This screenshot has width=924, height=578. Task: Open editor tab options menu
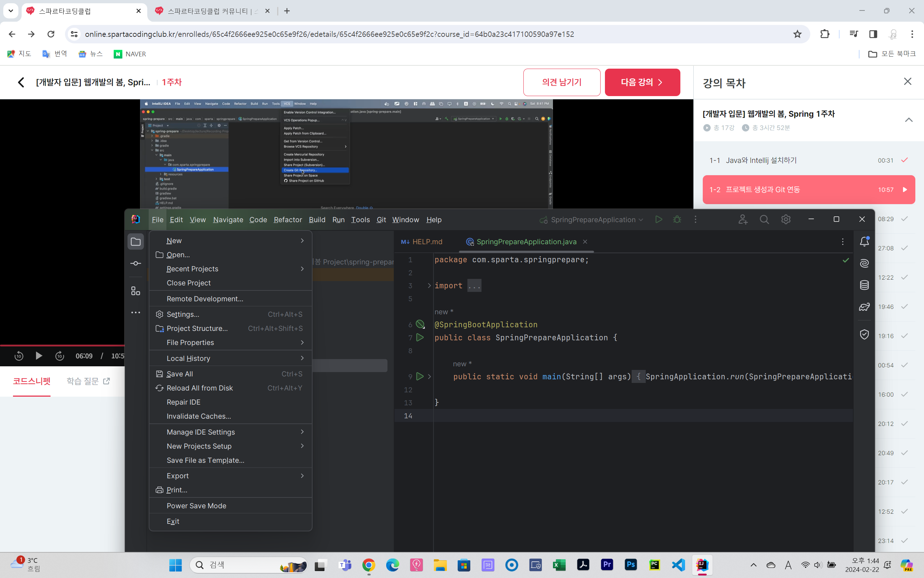click(843, 242)
